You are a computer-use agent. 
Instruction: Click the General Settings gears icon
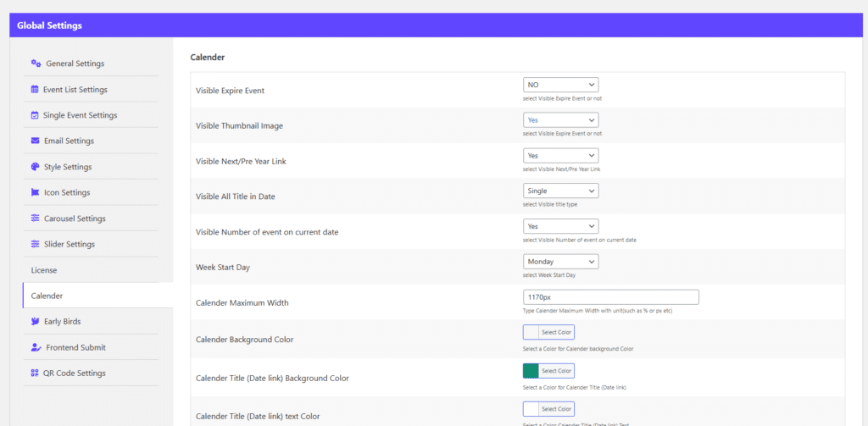(36, 64)
